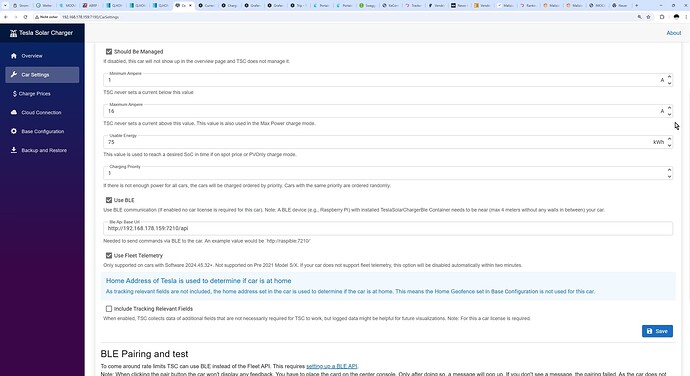
Task: Toggle the Should Be Managed checkbox
Action: [109, 52]
